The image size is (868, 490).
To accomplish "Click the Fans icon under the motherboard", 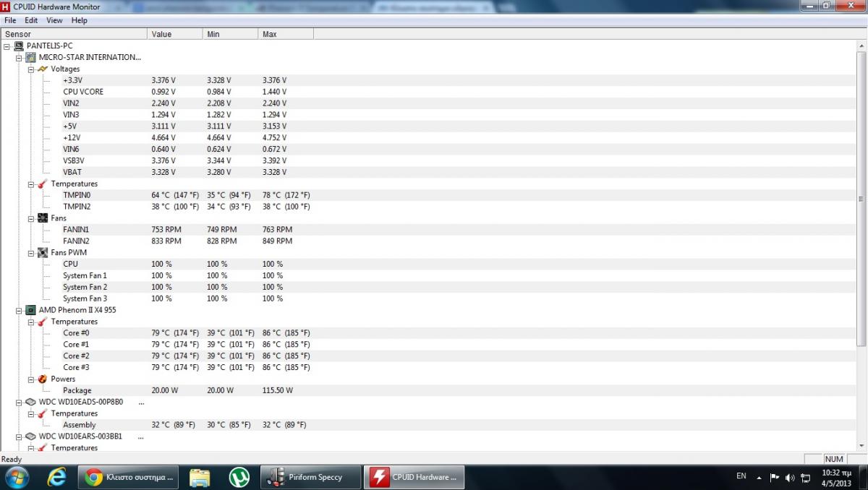I will 43,218.
